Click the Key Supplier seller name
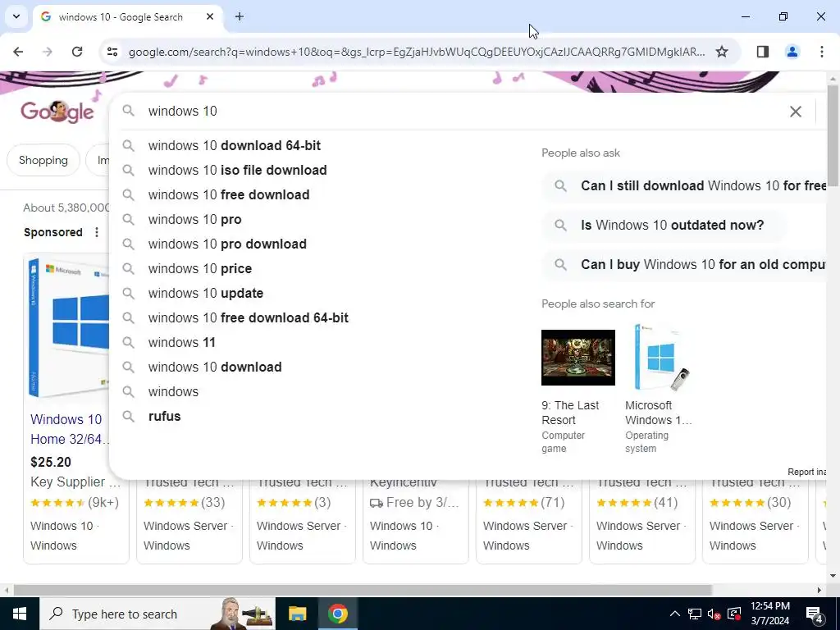 (75, 482)
